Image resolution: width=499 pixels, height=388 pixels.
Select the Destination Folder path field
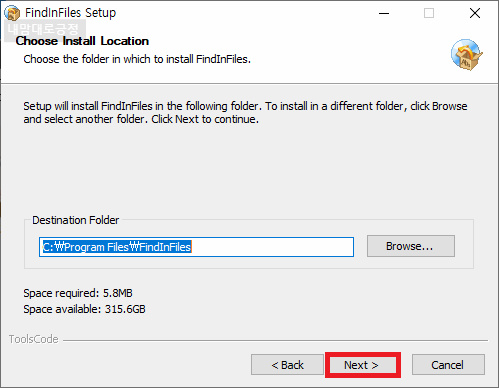(196, 247)
